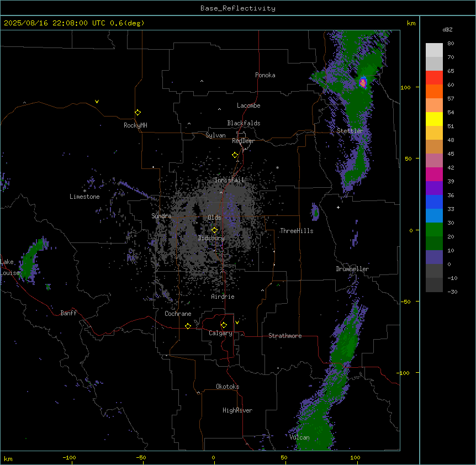Click the RedDeer city label
The height and width of the screenshot is (465, 476).
click(243, 141)
